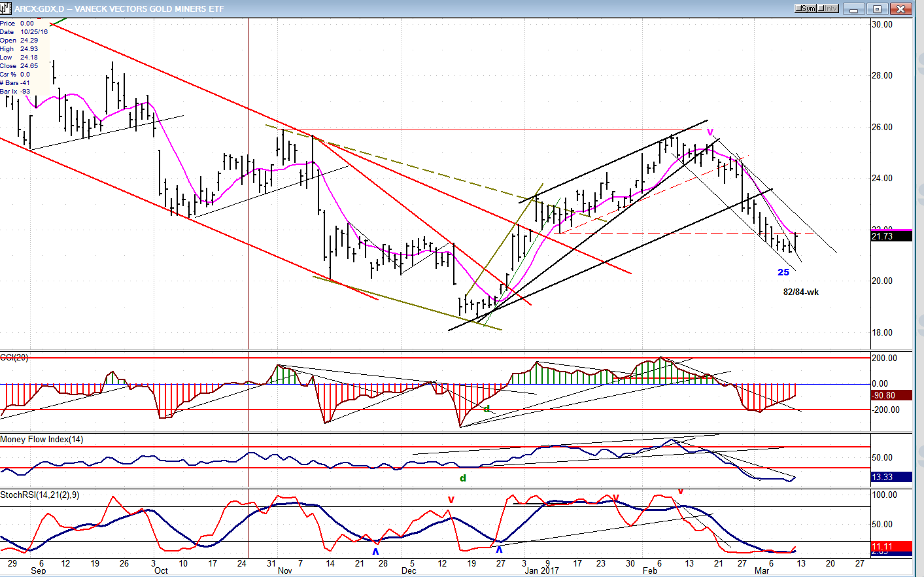924x577 pixels.
Task: Click the red 11.11 StochRSI value tag
Action: click(891, 546)
